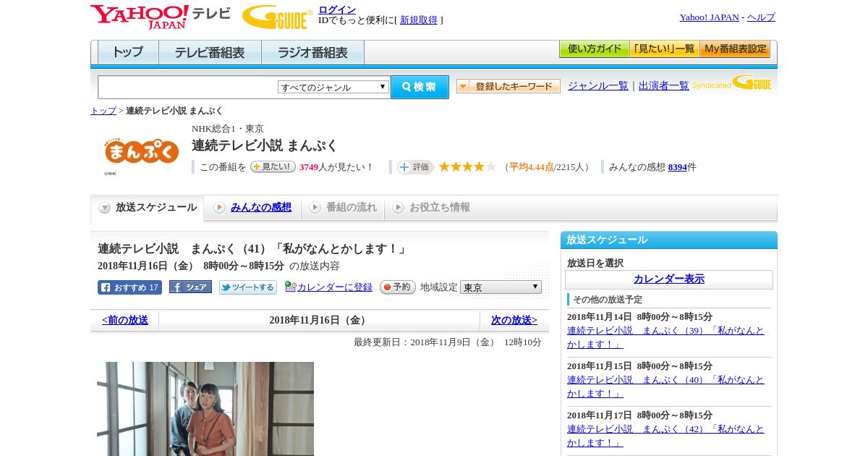Click Facebook おすすめ 17 button
The height and width of the screenshot is (456, 868).
click(129, 287)
